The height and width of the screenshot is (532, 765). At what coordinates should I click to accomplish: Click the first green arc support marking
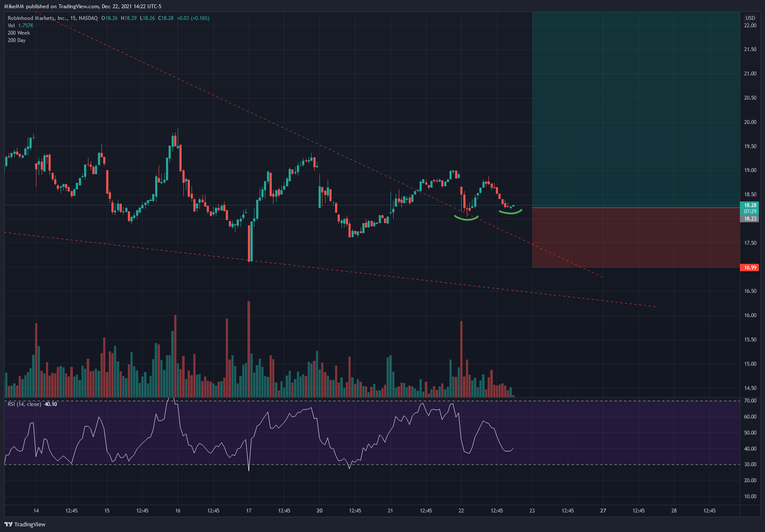pyautogui.click(x=466, y=218)
